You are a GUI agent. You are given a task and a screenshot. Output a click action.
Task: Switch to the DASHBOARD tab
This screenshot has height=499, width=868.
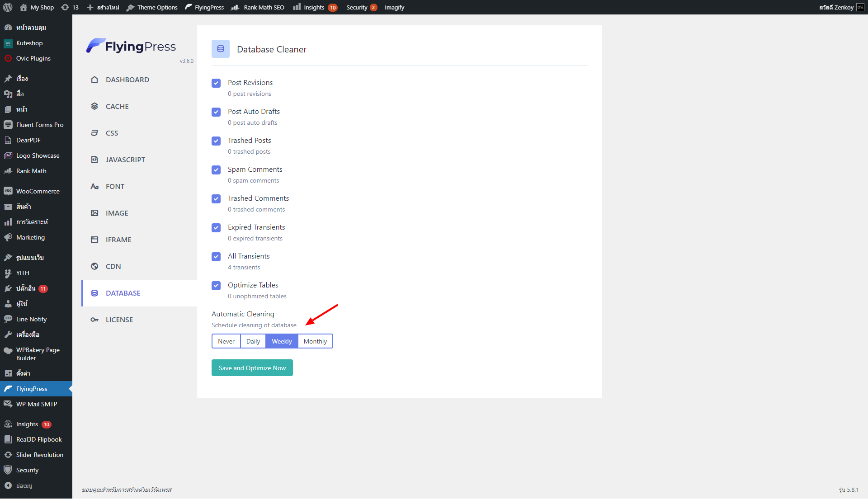click(127, 80)
